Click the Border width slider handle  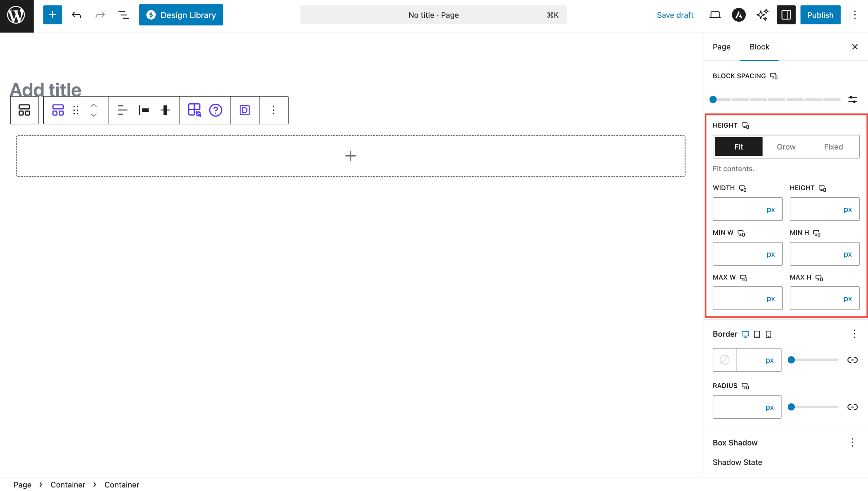(791, 360)
